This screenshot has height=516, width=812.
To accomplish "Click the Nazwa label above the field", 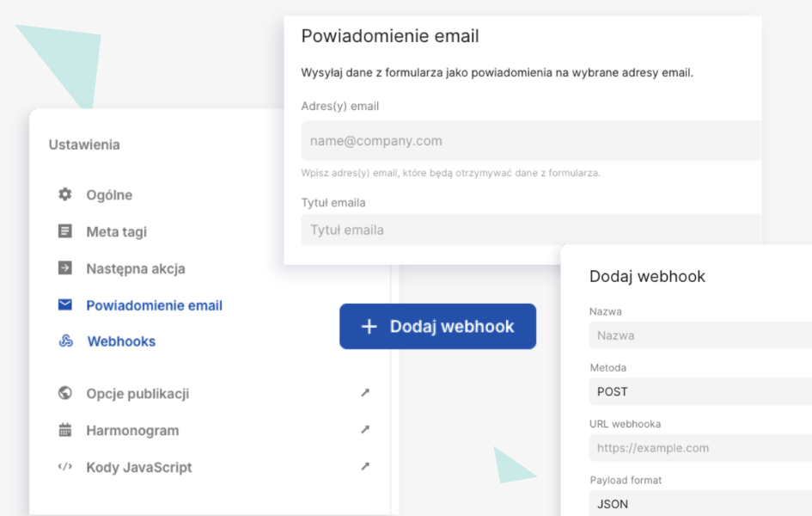I will pyautogui.click(x=606, y=311).
